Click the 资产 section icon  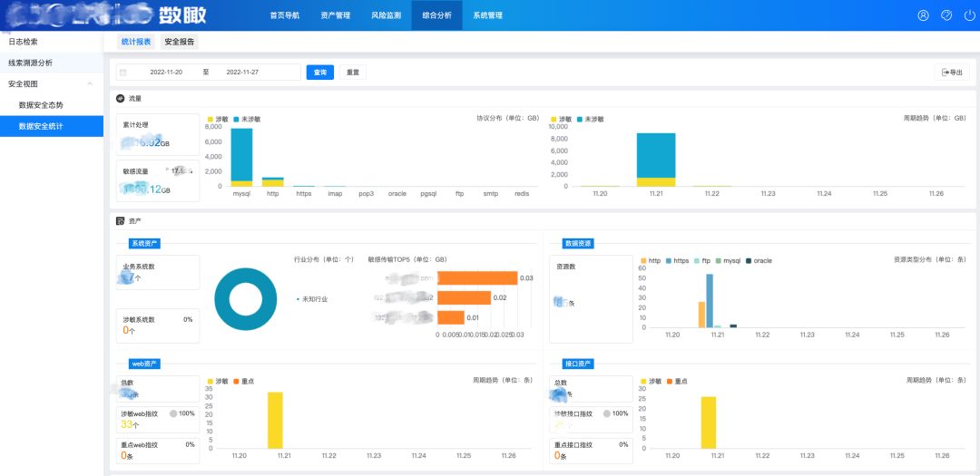[120, 220]
